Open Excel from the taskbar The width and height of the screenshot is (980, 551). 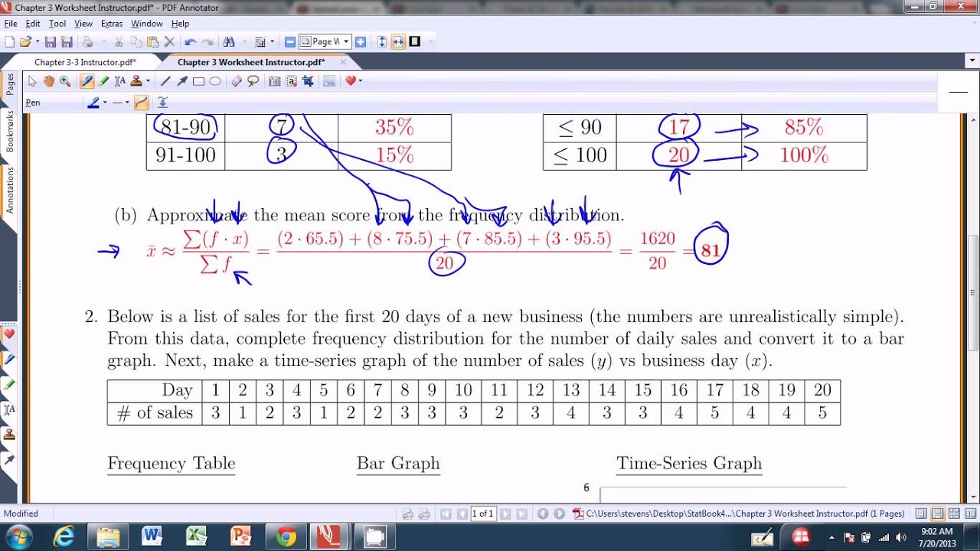click(x=196, y=536)
